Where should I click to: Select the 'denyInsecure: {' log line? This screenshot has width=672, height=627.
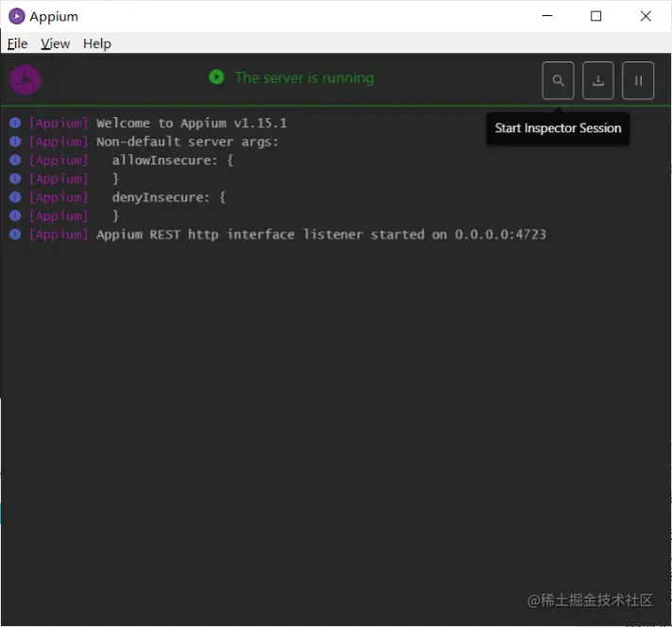point(169,197)
